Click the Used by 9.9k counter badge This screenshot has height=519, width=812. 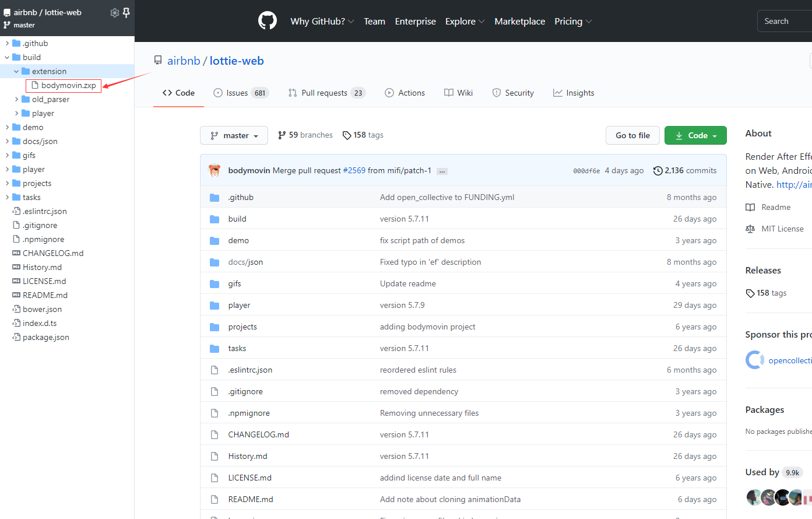pyautogui.click(x=792, y=472)
